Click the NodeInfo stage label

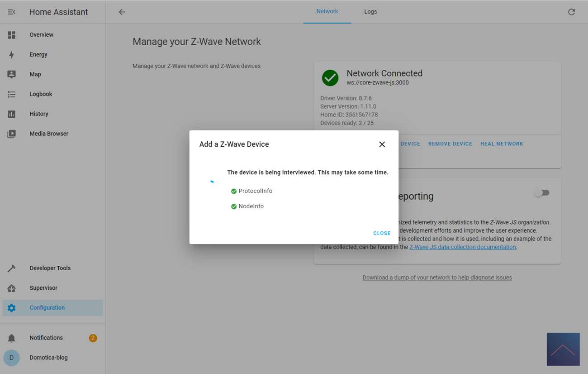[x=251, y=206]
